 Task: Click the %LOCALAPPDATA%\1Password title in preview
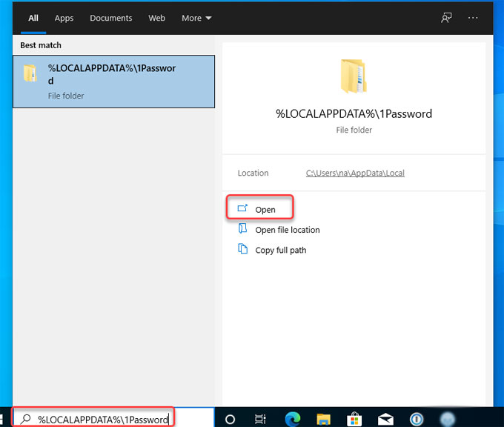pyautogui.click(x=354, y=114)
